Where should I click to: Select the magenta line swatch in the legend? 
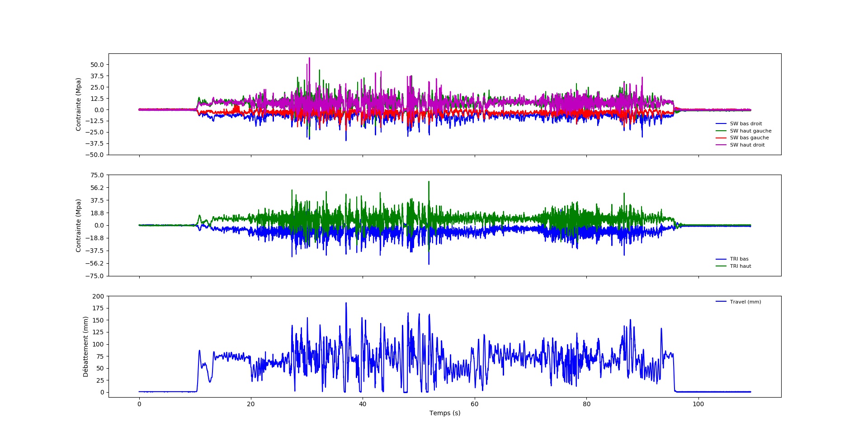tap(721, 145)
